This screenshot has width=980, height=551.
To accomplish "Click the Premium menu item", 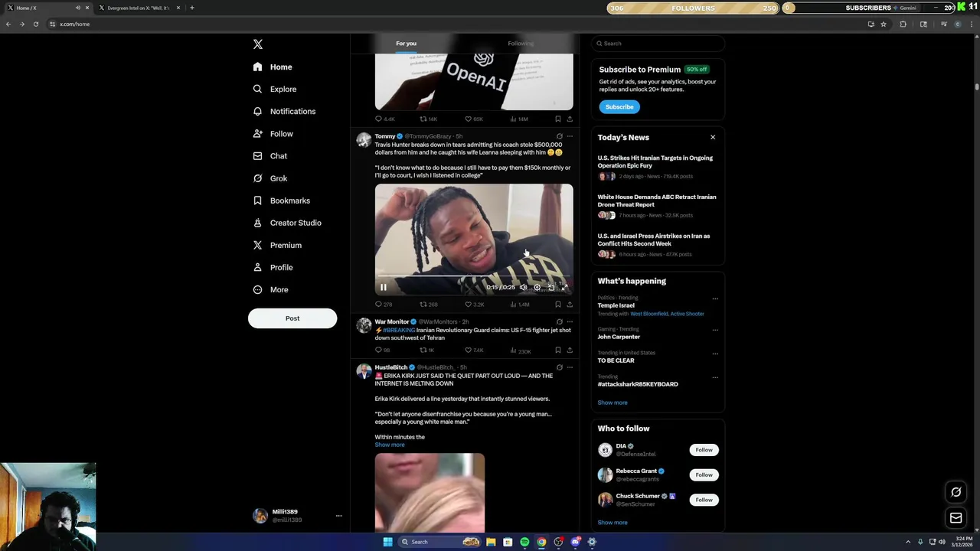I will click(x=277, y=245).
